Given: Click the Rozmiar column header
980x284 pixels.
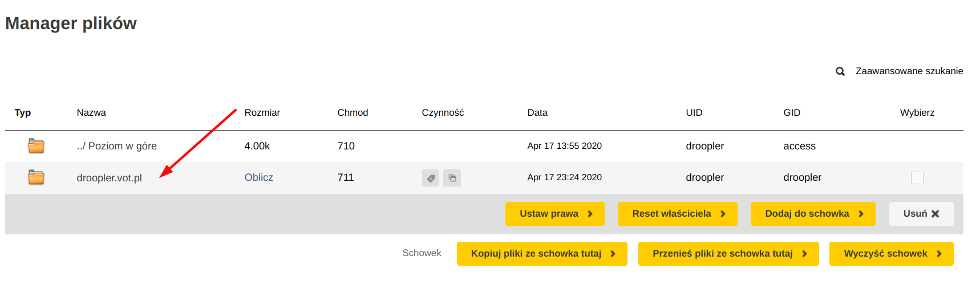Looking at the screenshot, I should (x=262, y=113).
